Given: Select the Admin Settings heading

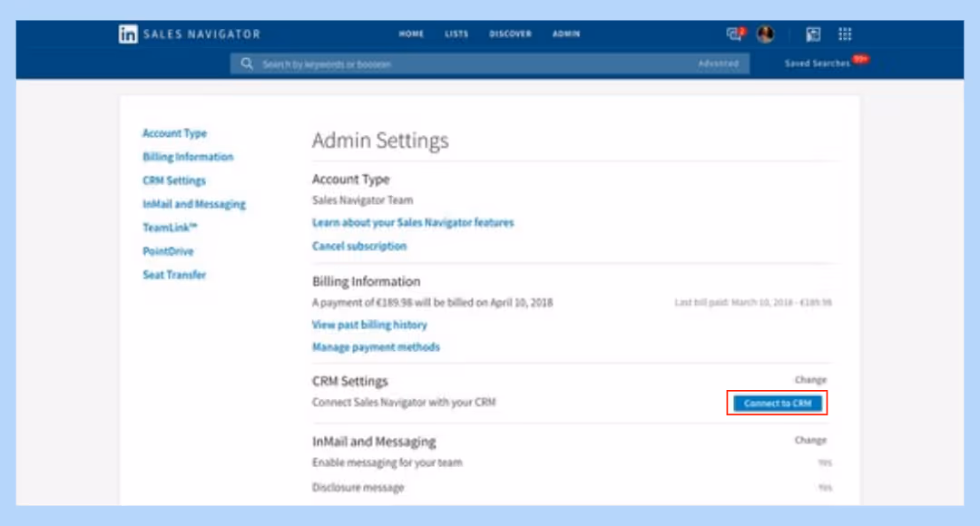Looking at the screenshot, I should point(380,141).
